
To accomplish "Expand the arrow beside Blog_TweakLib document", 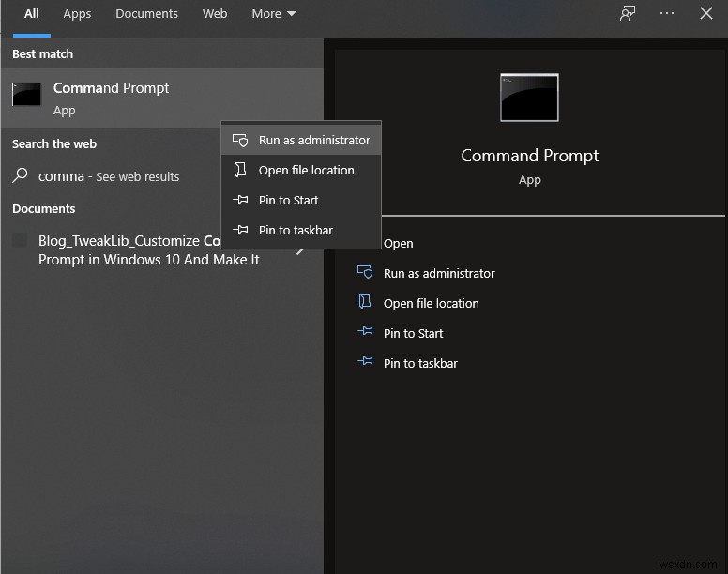I will (300, 251).
